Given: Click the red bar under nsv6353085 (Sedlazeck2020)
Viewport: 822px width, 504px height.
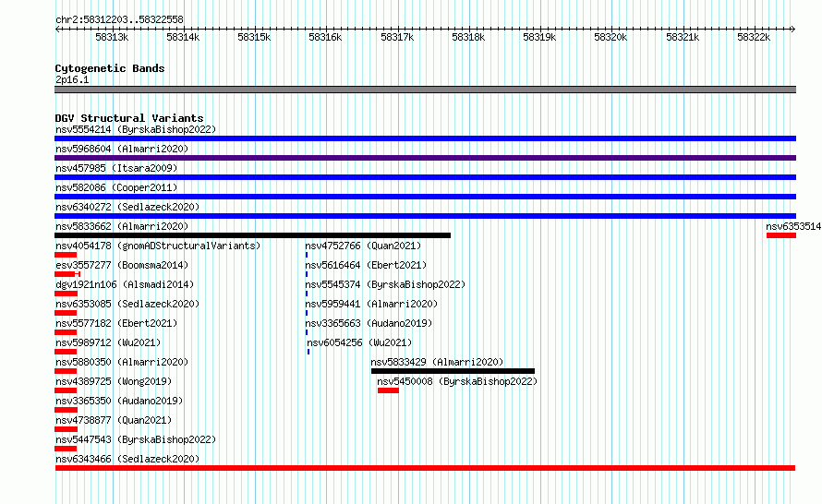Looking at the screenshot, I should [66, 313].
